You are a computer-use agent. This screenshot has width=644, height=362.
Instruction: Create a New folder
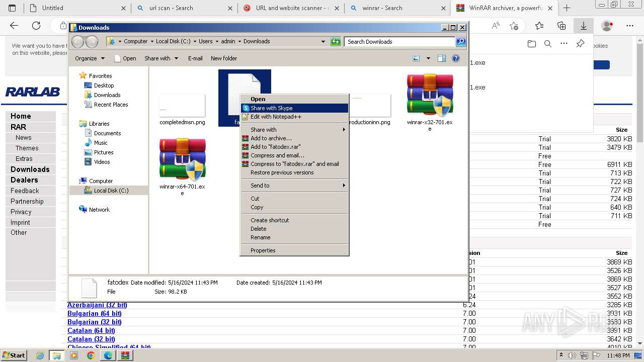coord(224,58)
